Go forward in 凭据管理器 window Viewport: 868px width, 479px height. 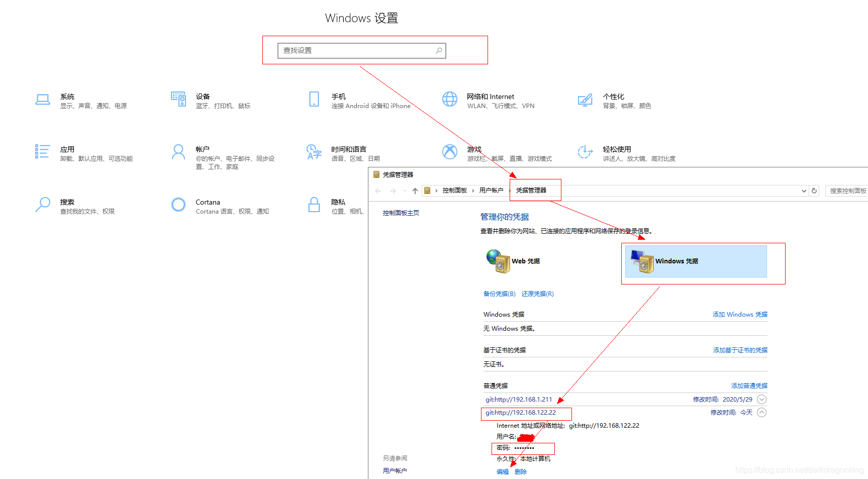click(x=393, y=191)
